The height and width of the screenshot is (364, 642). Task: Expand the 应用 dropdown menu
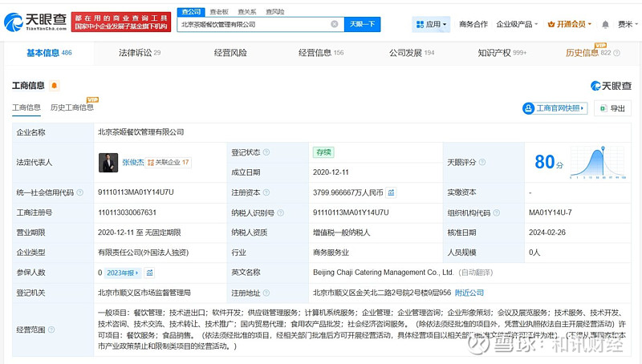431,25
